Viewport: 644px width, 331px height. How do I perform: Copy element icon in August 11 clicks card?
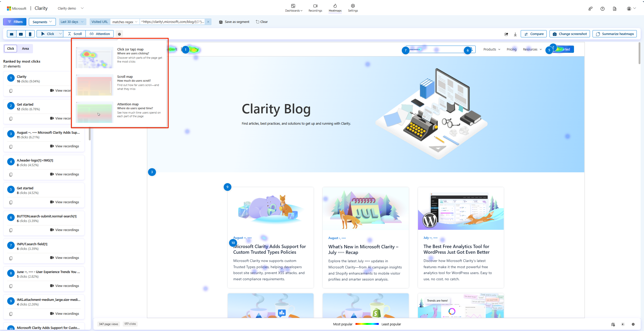[x=11, y=147]
